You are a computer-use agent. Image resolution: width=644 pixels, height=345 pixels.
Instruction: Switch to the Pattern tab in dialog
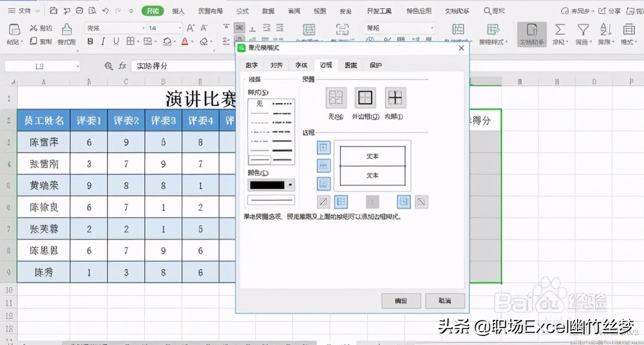click(x=351, y=65)
